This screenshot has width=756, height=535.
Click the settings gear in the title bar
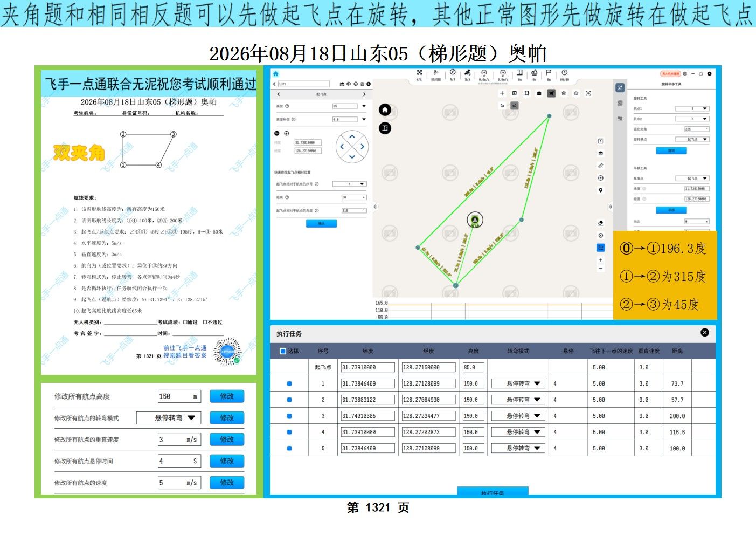pyautogui.click(x=685, y=74)
